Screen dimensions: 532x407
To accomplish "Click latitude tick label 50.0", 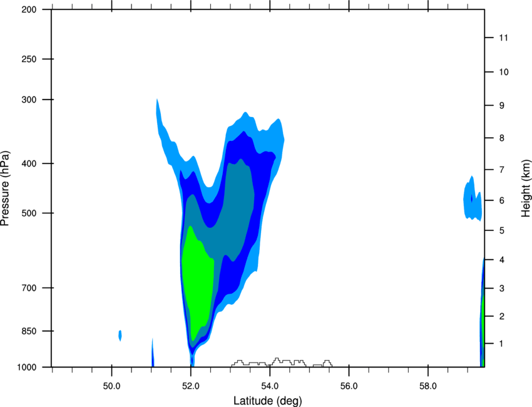I will coord(111,386).
